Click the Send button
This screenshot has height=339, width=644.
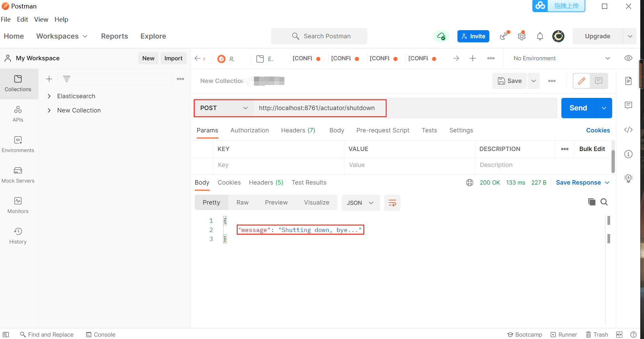[578, 108]
